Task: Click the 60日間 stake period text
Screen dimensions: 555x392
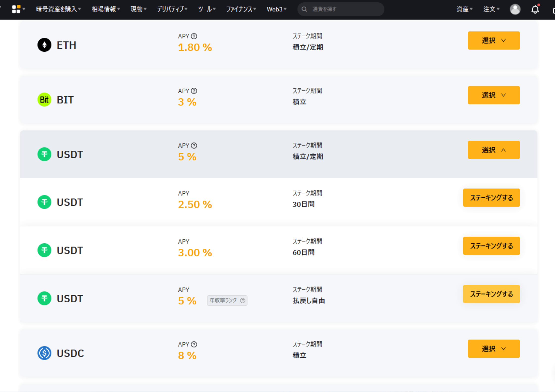Action: point(304,252)
